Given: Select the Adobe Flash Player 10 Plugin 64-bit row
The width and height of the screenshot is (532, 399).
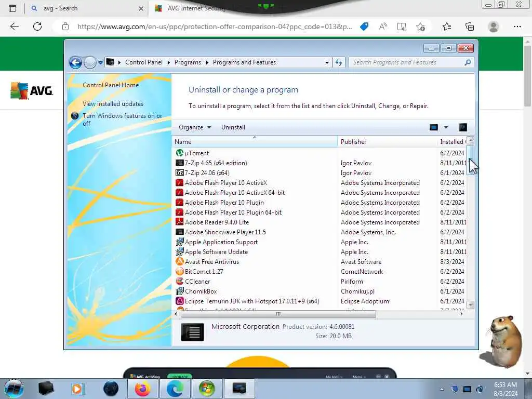Looking at the screenshot, I should [319, 212].
